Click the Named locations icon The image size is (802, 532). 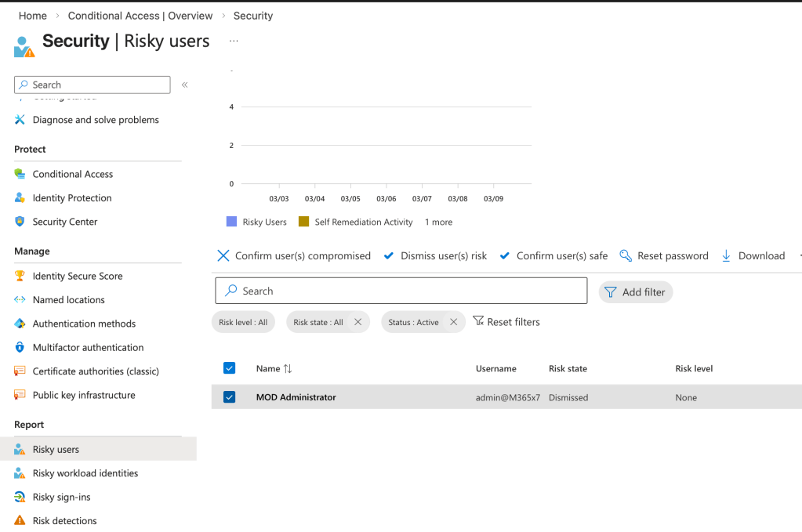20,300
